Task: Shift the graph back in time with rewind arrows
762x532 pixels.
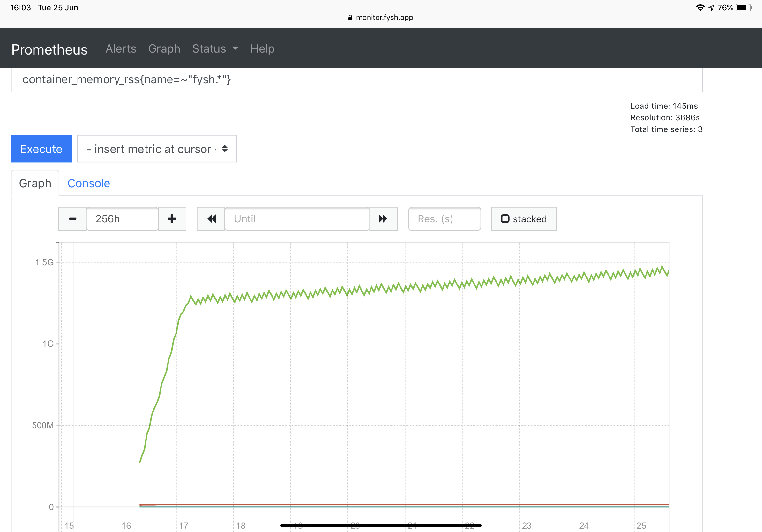Action: coord(211,219)
